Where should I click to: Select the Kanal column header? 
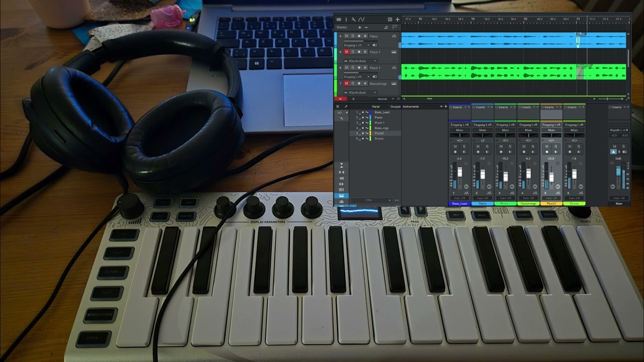tap(376, 107)
